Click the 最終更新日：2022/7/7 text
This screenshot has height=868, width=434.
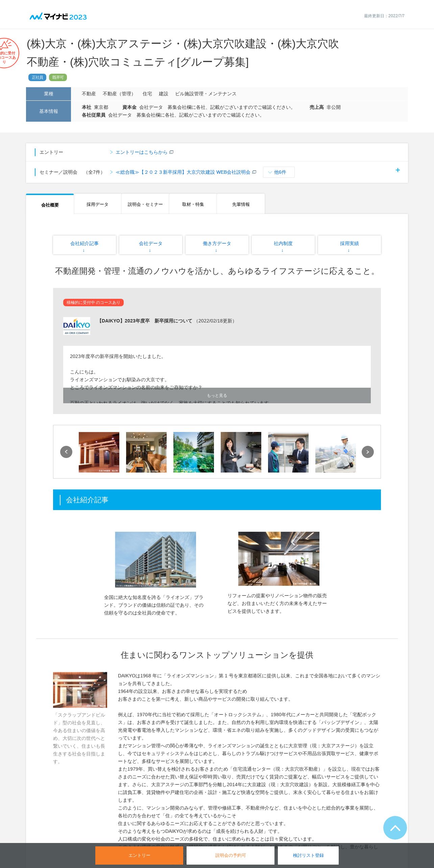384,16
